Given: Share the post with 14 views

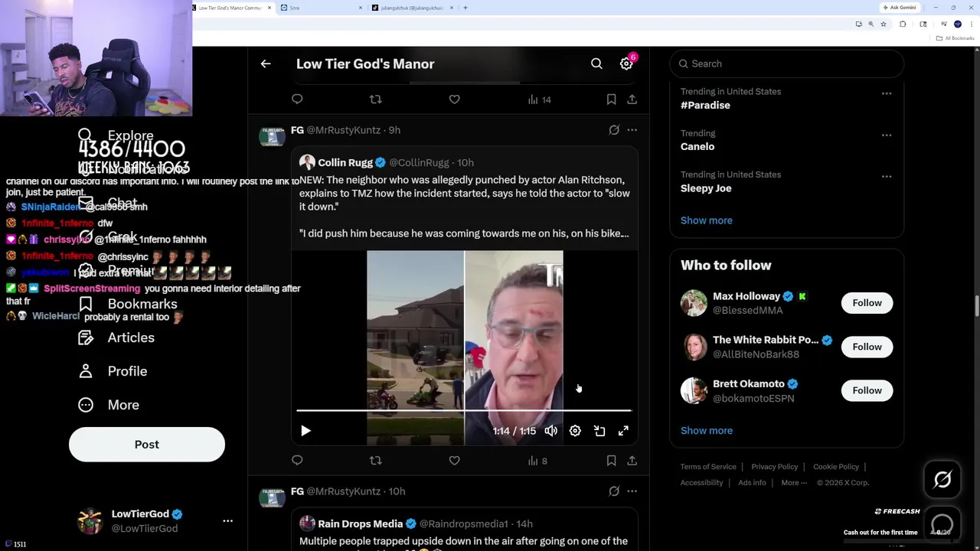Looking at the screenshot, I should (632, 99).
